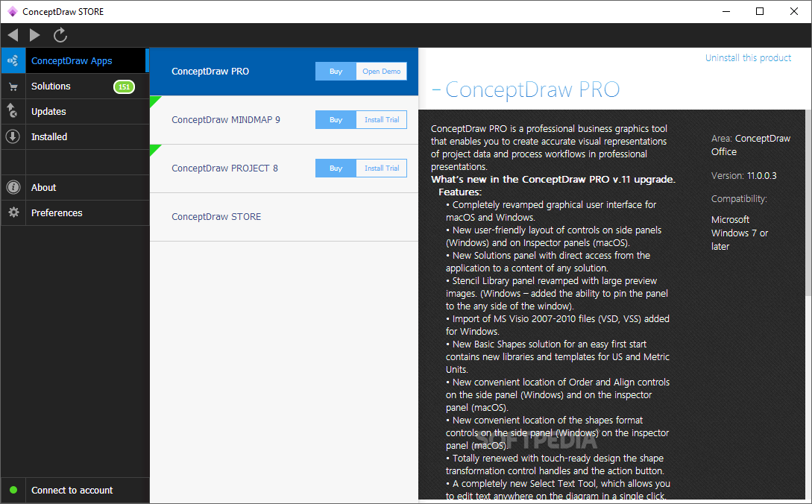
Task: Click the Installed download icon
Action: 13,136
